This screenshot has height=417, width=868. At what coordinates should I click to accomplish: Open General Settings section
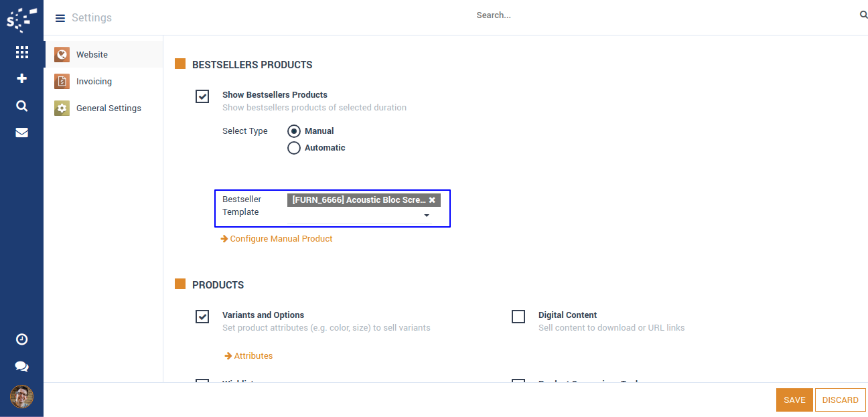(108, 108)
